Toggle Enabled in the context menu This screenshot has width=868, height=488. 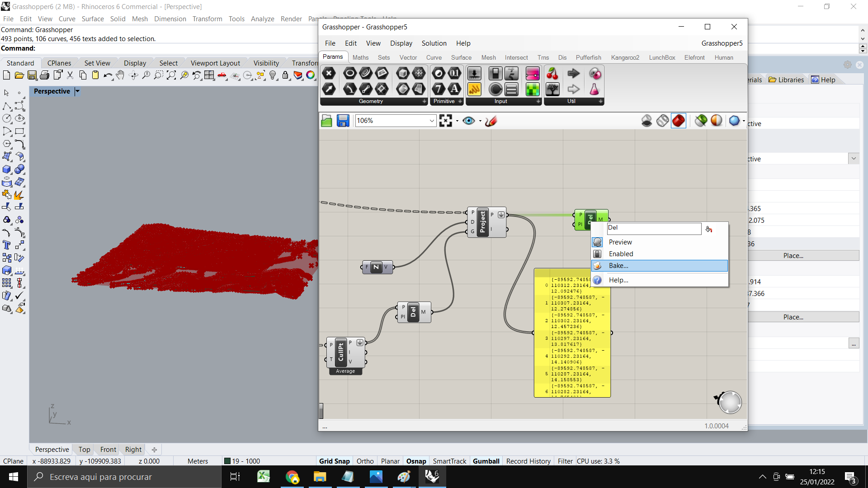coord(621,254)
